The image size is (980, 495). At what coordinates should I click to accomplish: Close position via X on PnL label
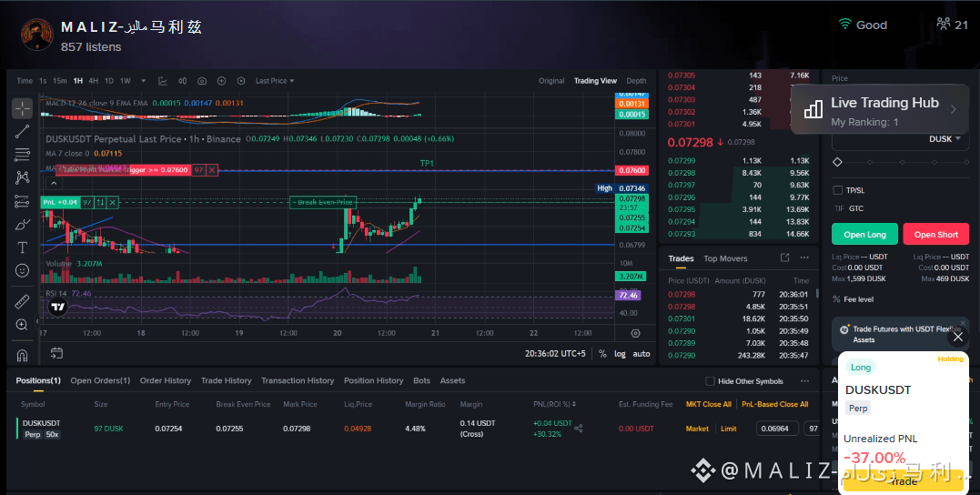pos(113,202)
